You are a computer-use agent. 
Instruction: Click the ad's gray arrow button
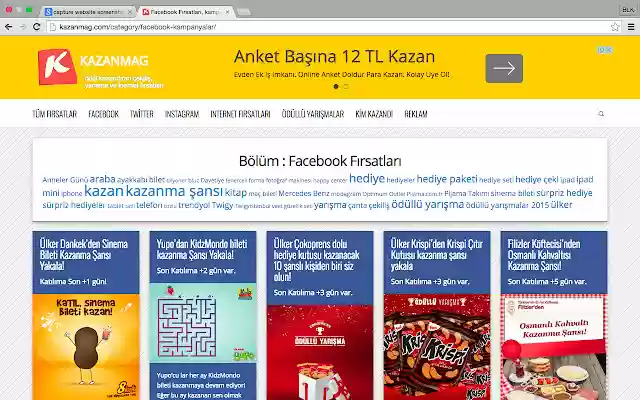504,68
